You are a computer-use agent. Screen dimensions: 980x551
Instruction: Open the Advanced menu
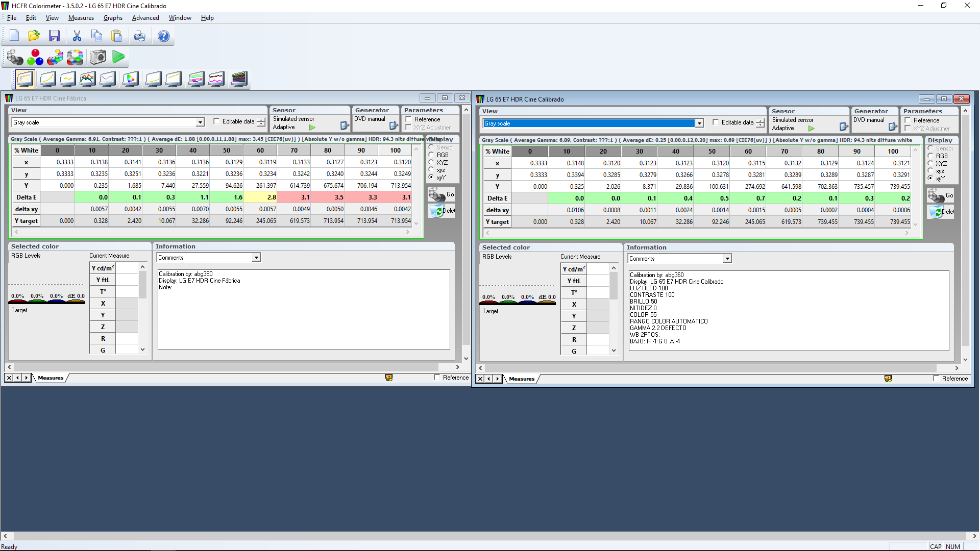coord(145,18)
